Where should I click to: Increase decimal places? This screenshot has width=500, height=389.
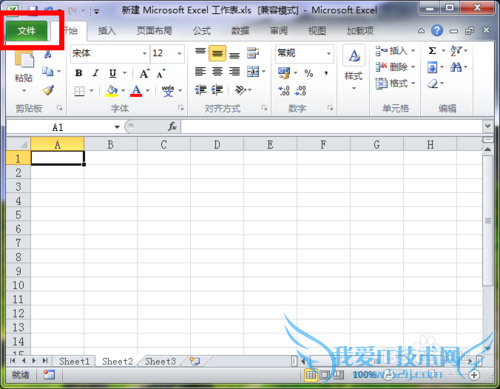(284, 91)
